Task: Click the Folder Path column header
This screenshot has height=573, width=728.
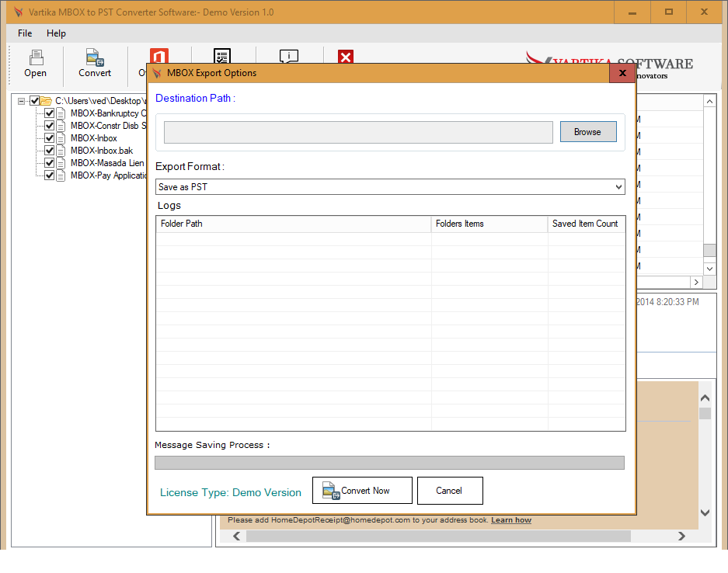Action: 294,224
